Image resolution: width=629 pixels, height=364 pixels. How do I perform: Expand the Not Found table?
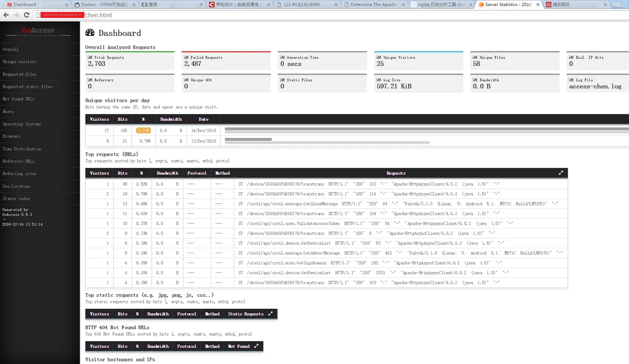click(x=256, y=346)
